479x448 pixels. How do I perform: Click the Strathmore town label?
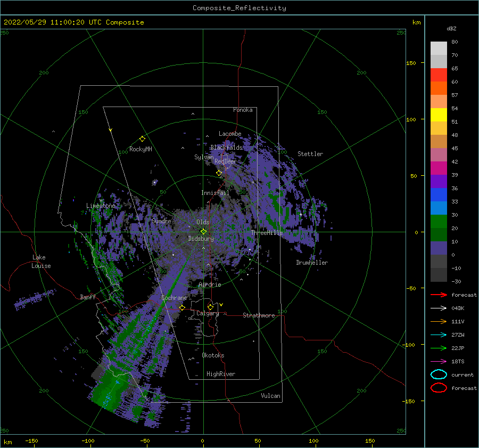[x=259, y=315]
